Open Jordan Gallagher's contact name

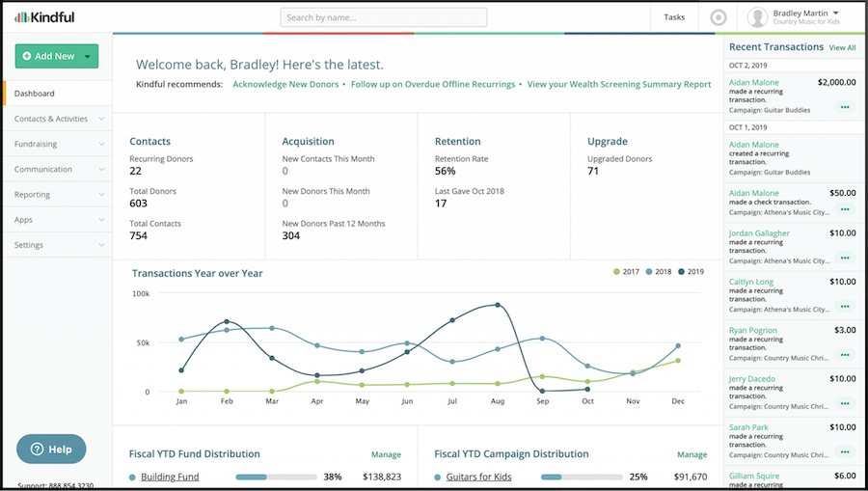[x=759, y=233]
